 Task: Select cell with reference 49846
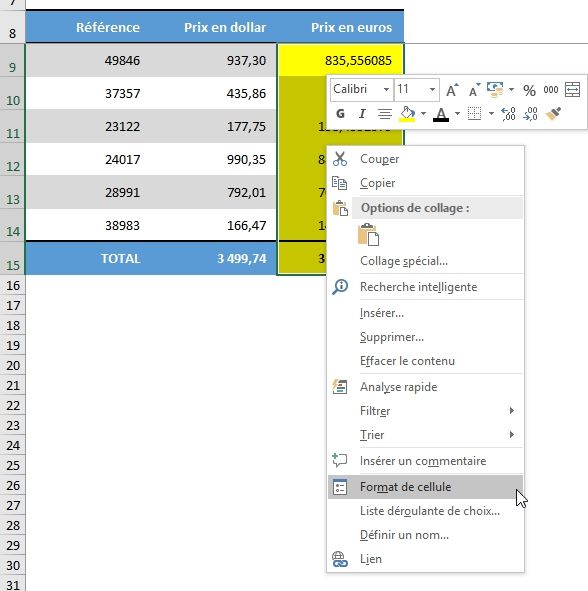pyautogui.click(x=89, y=60)
